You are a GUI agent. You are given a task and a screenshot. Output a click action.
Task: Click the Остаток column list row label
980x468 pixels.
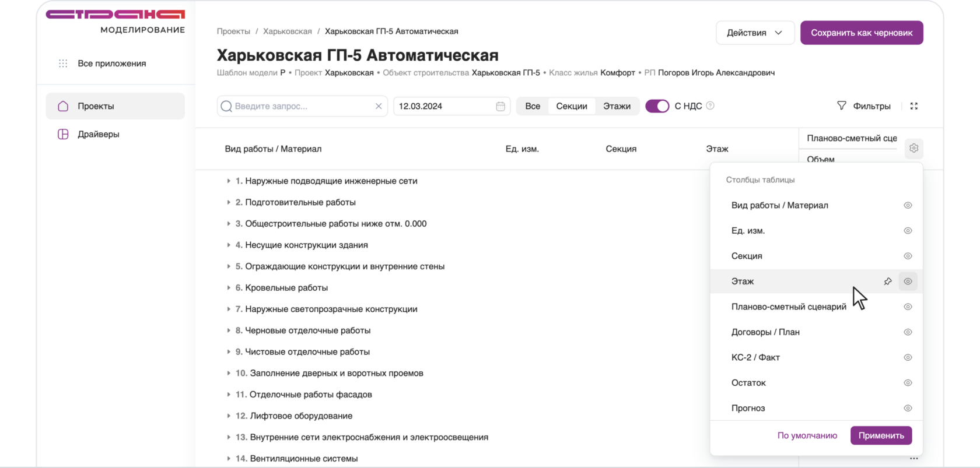pyautogui.click(x=748, y=383)
